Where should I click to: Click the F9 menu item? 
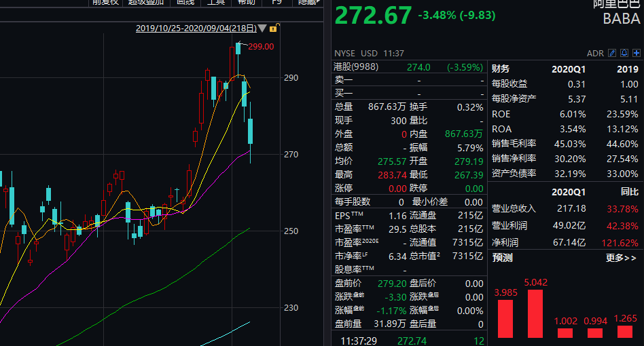[x=276, y=3]
